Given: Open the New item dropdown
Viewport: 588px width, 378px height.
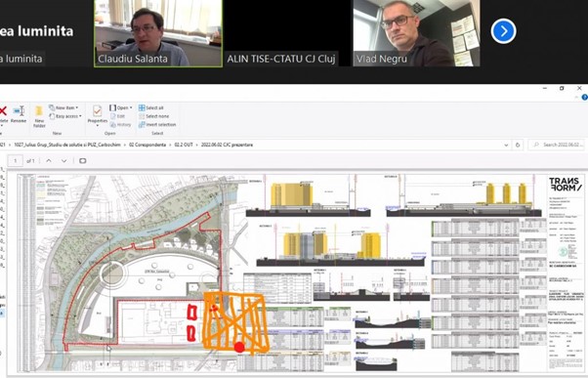Looking at the screenshot, I should click(x=63, y=107).
